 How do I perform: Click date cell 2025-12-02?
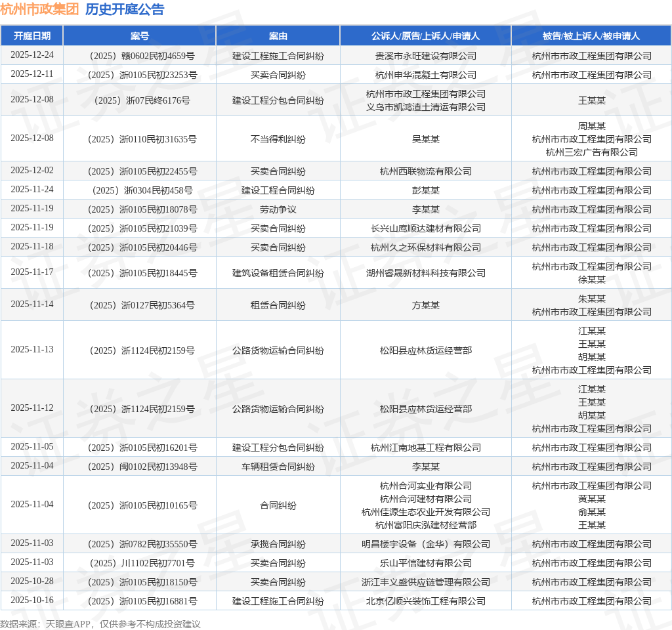pos(32,170)
